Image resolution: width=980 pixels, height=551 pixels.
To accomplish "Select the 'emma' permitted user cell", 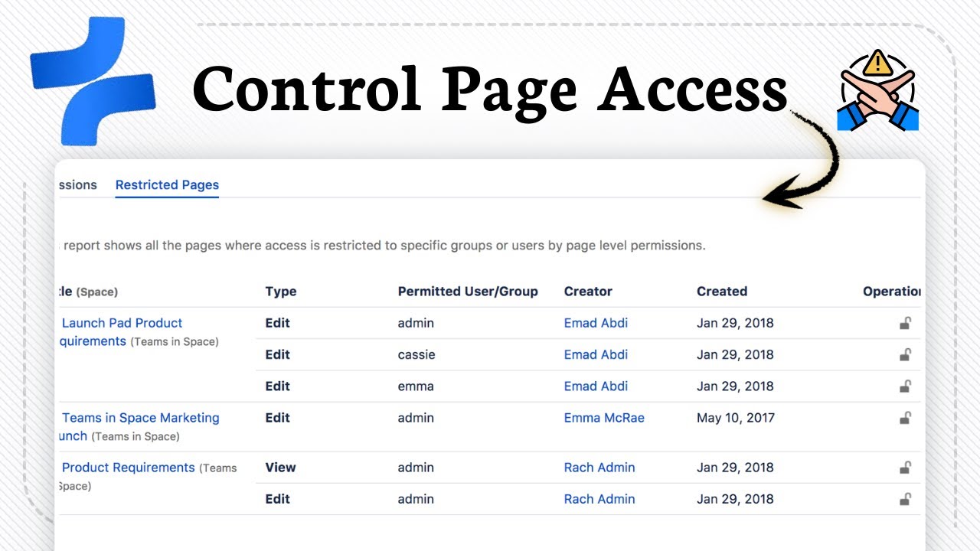I will (416, 386).
